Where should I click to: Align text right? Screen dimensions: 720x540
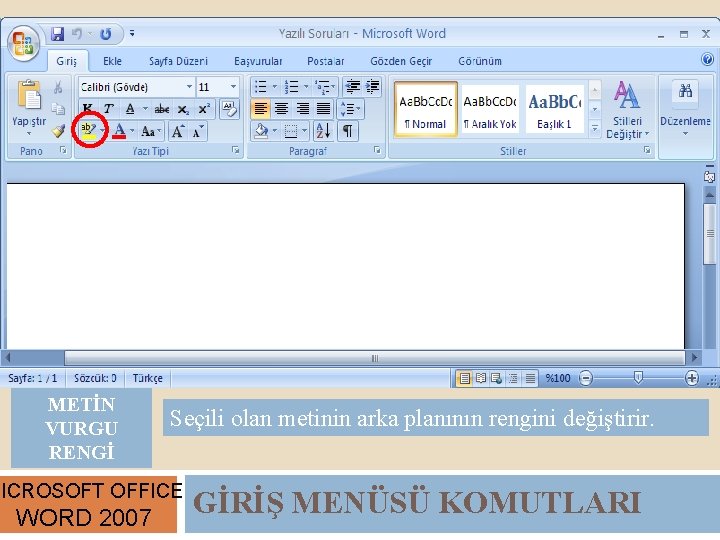point(303,109)
